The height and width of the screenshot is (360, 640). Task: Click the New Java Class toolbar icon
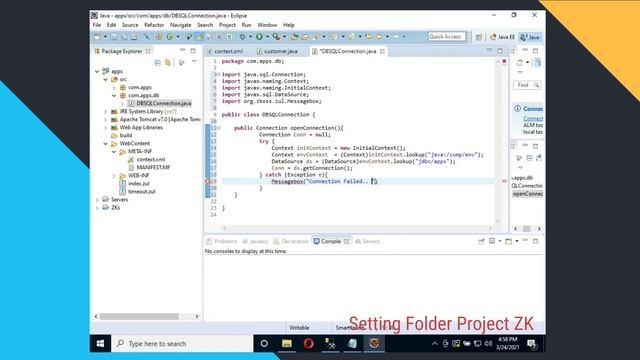tap(169, 37)
